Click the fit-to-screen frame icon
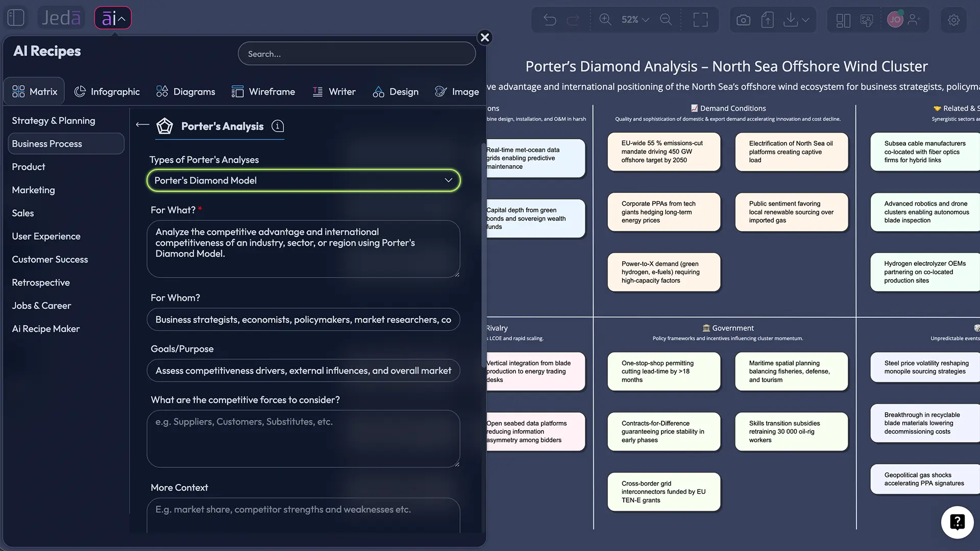 pyautogui.click(x=700, y=19)
